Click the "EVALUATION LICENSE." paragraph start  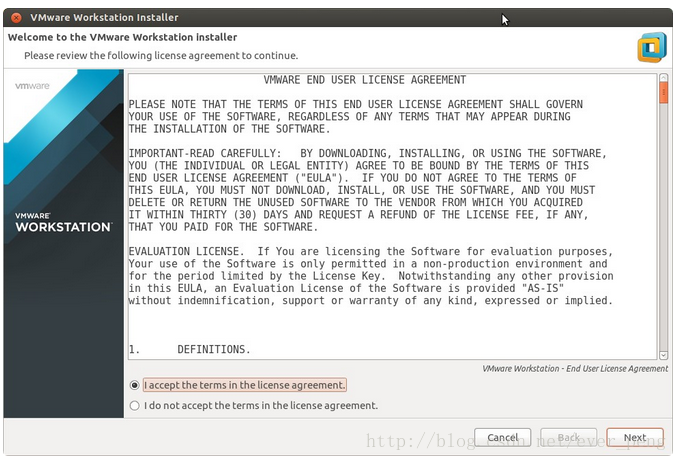tap(186, 251)
